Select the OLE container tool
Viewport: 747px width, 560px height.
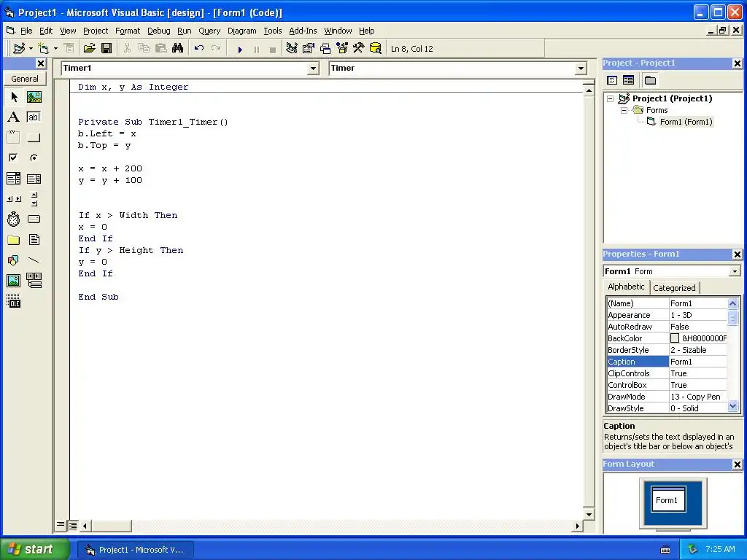pos(14,301)
